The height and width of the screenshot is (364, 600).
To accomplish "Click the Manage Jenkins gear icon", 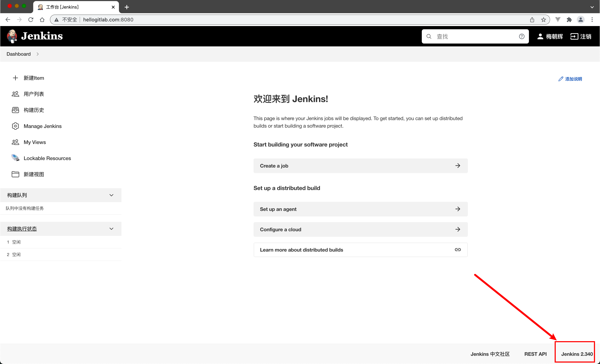I will pyautogui.click(x=15, y=126).
